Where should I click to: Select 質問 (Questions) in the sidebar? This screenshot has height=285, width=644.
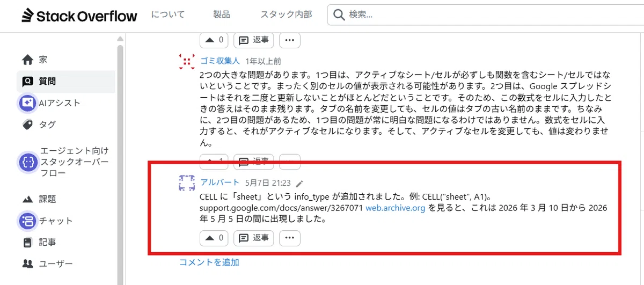click(x=65, y=82)
